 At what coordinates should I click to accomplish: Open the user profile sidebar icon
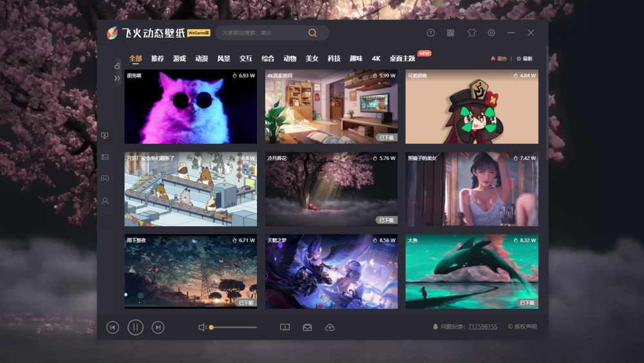pyautogui.click(x=105, y=201)
